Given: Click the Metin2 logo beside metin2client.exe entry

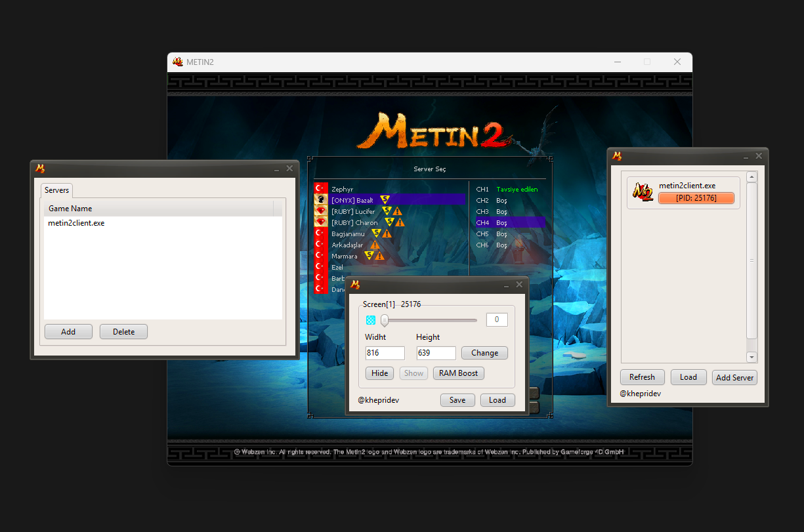Looking at the screenshot, I should click(x=643, y=192).
